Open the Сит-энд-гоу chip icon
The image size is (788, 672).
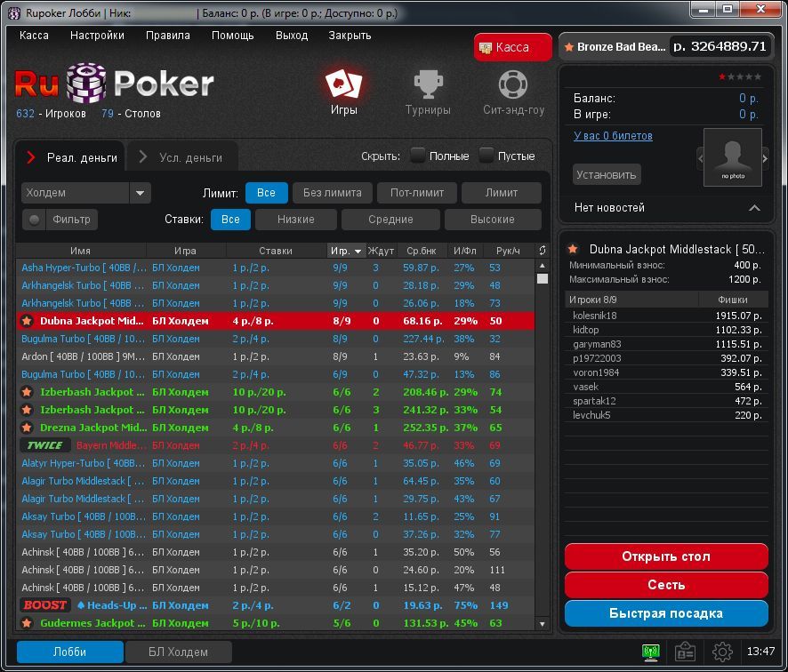[513, 85]
